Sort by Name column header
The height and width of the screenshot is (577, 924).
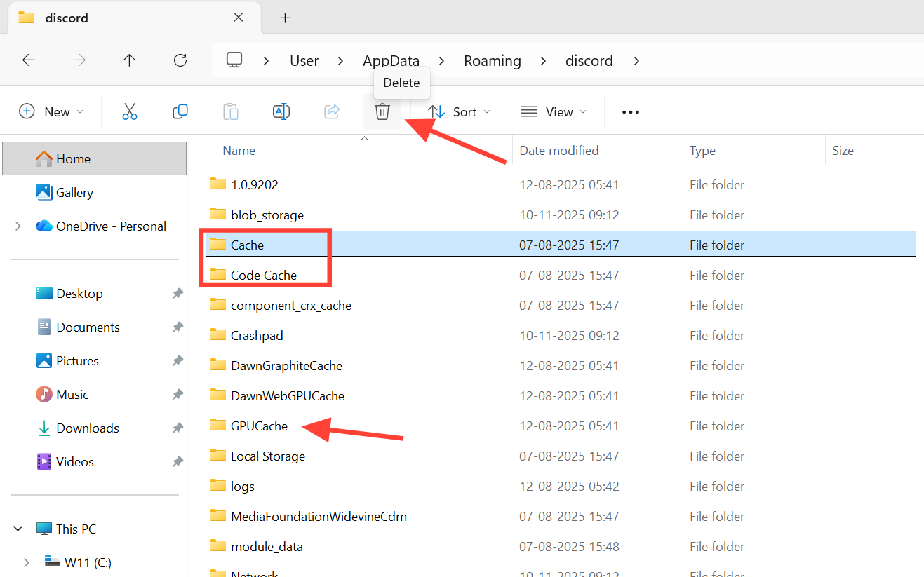click(x=239, y=150)
